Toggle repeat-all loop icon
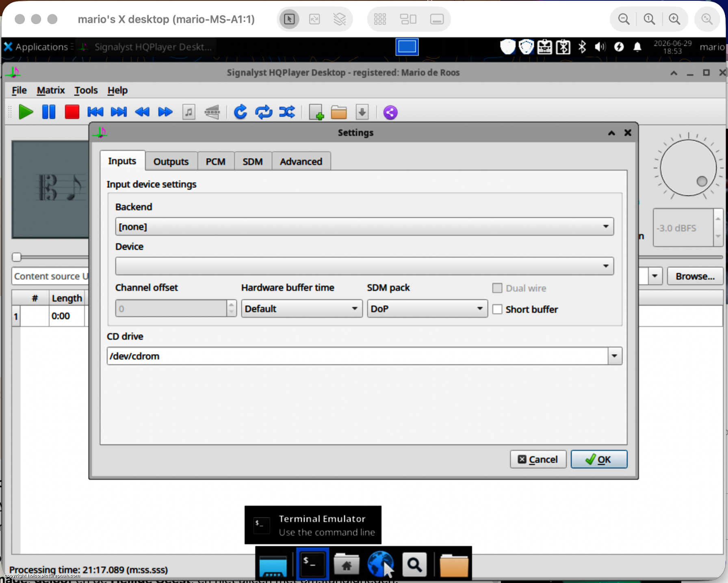Image resolution: width=728 pixels, height=583 pixels. (264, 112)
